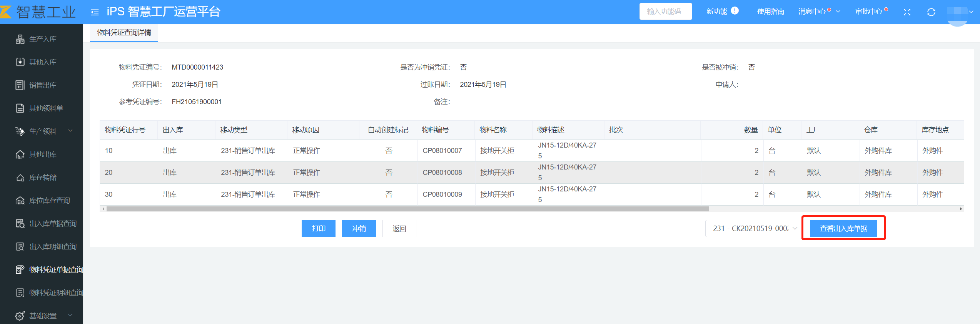The width and height of the screenshot is (980, 324).
Task: Click the 库位库存查询 warehouse icon
Action: coord(20,201)
